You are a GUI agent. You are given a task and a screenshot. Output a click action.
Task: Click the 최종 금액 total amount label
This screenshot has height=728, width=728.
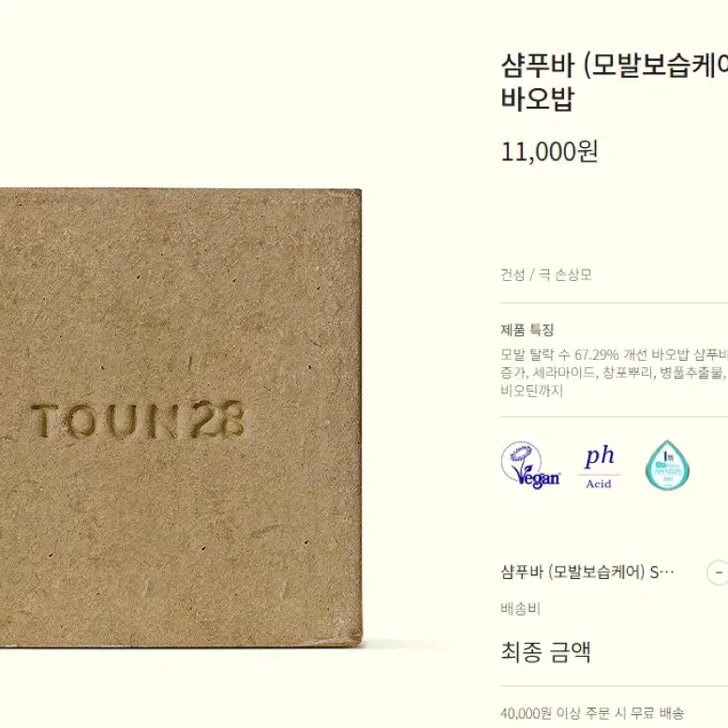click(546, 652)
